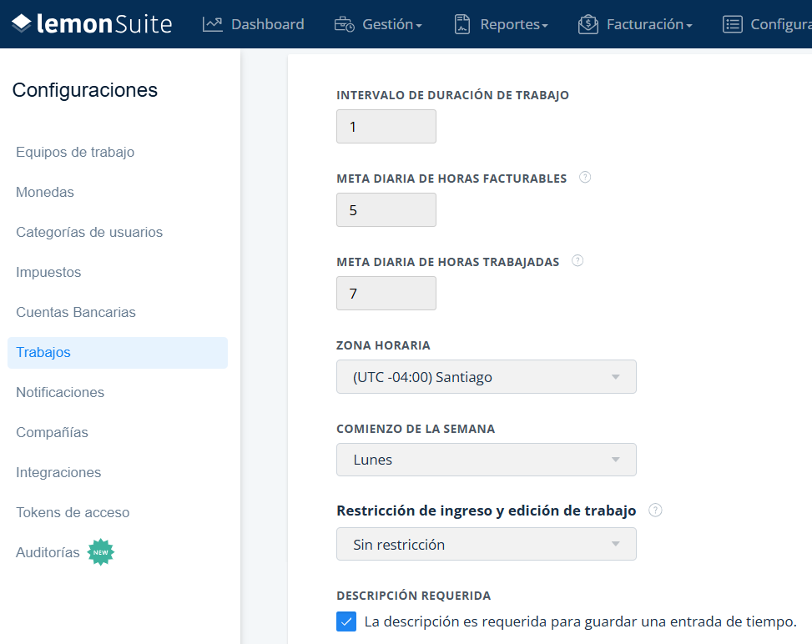This screenshot has height=644, width=812.
Task: Click help icon beside Meta diaria horas facturables
Action: [x=585, y=178]
